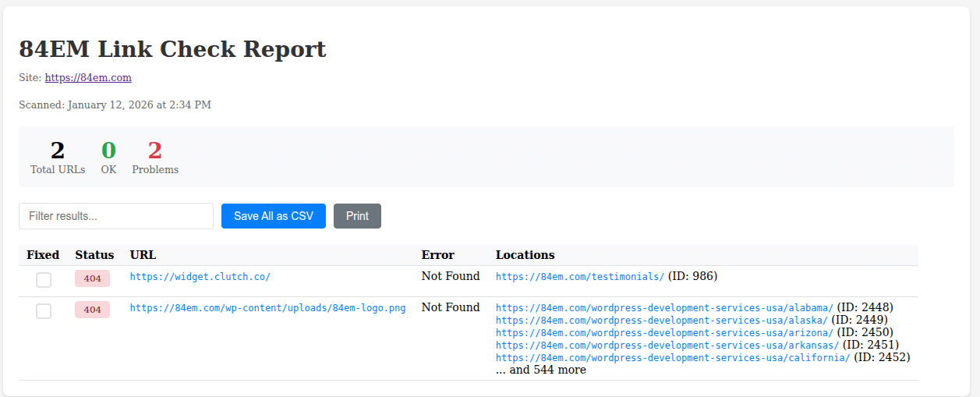Click the Error column header

pyautogui.click(x=438, y=255)
